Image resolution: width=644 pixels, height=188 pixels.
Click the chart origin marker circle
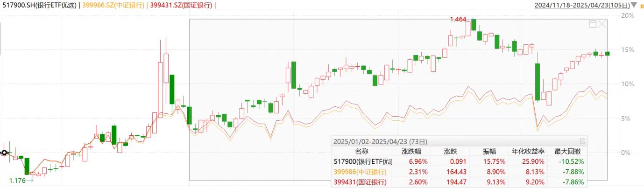point(4,153)
